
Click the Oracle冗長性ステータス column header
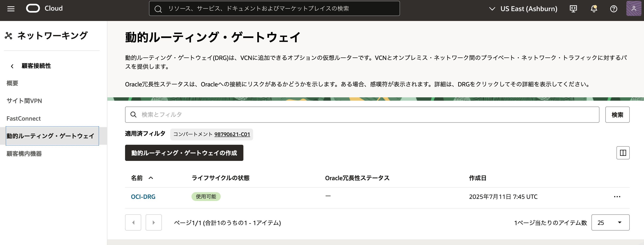(357, 178)
